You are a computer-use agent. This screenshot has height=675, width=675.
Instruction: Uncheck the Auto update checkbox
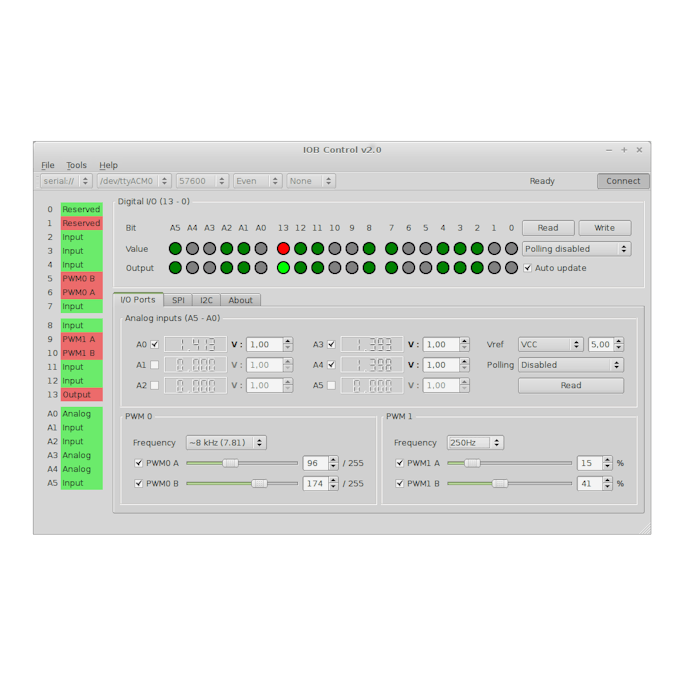click(x=527, y=268)
